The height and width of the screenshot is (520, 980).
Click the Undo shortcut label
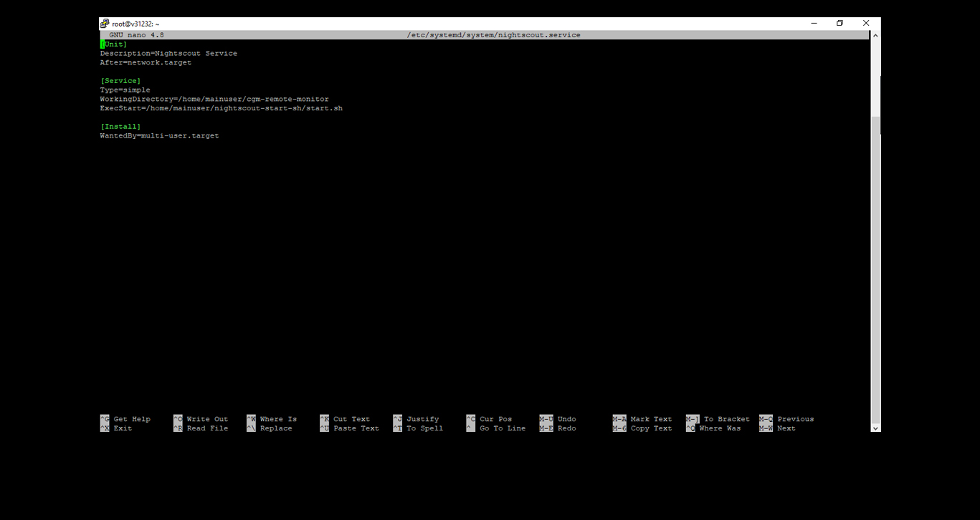click(x=558, y=419)
